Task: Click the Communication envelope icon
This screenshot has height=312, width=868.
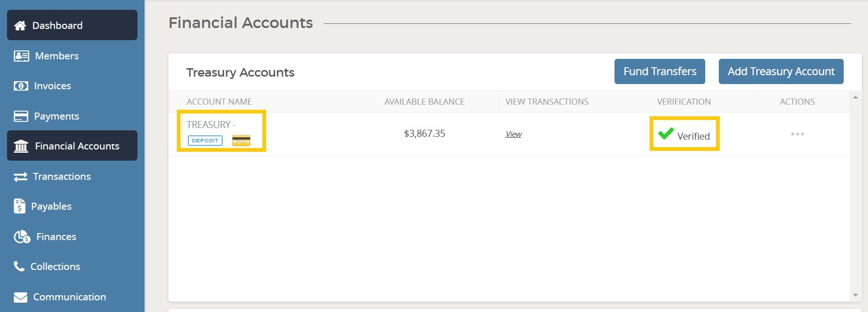Action: 21,297
